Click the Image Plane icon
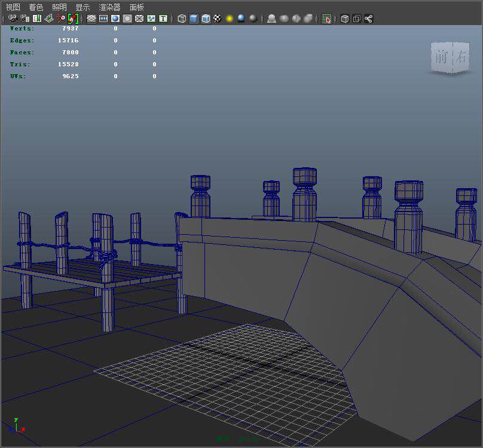This screenshot has width=483, height=448. click(x=48, y=19)
